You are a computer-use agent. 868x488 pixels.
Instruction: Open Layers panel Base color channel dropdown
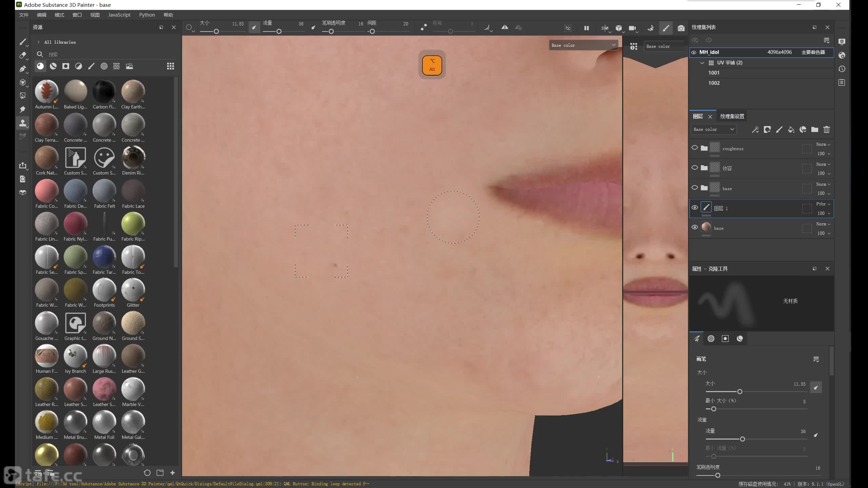pyautogui.click(x=713, y=129)
